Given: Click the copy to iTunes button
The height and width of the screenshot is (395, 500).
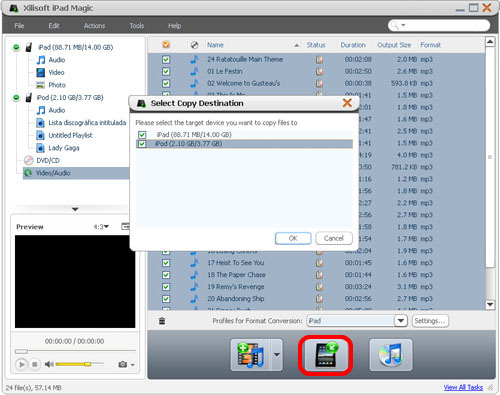Looking at the screenshot, I should (x=391, y=355).
